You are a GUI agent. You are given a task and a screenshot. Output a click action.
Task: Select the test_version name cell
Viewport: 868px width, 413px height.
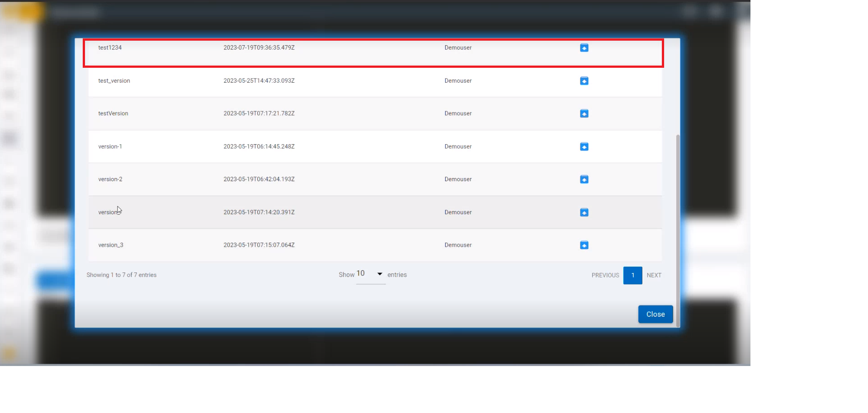click(114, 80)
